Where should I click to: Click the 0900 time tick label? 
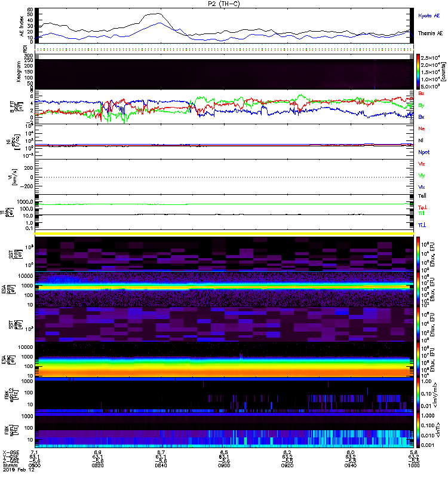coord(224,466)
